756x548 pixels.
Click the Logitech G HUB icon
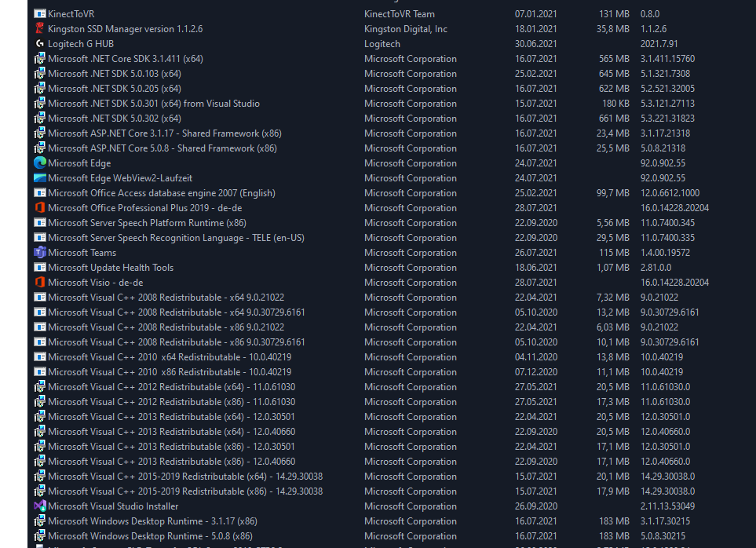39,44
